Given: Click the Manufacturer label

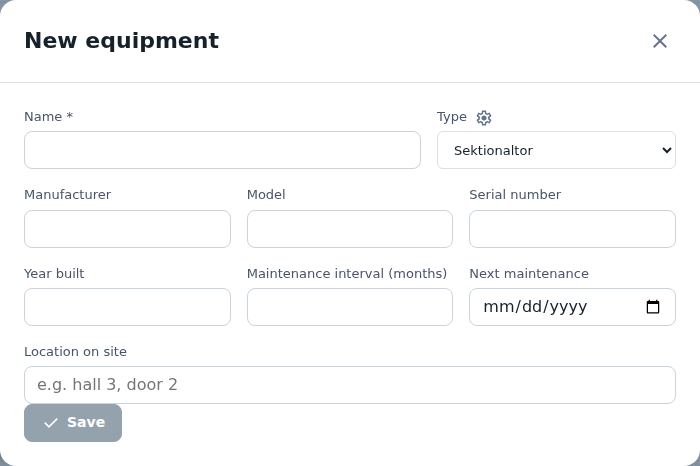Looking at the screenshot, I should (67, 195).
